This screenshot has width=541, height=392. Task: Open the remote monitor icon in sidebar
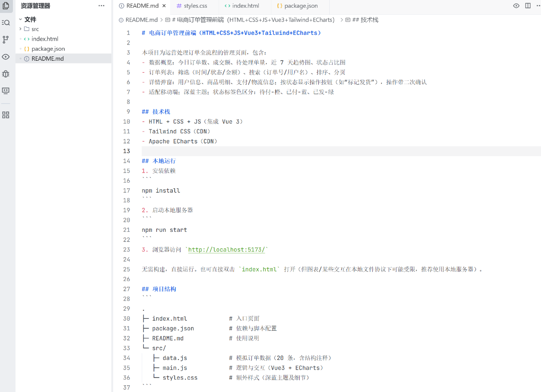[x=6, y=90]
